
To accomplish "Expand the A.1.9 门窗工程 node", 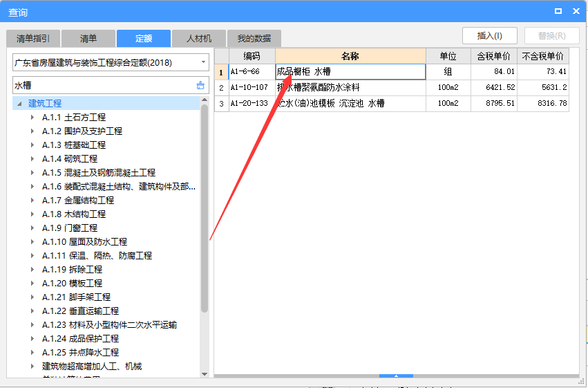I will (32, 228).
